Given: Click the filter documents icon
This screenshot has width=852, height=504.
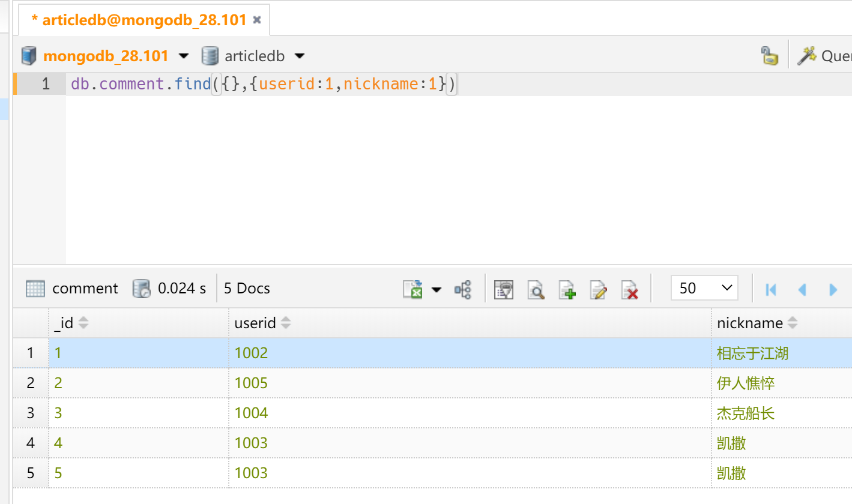Looking at the screenshot, I should (503, 289).
